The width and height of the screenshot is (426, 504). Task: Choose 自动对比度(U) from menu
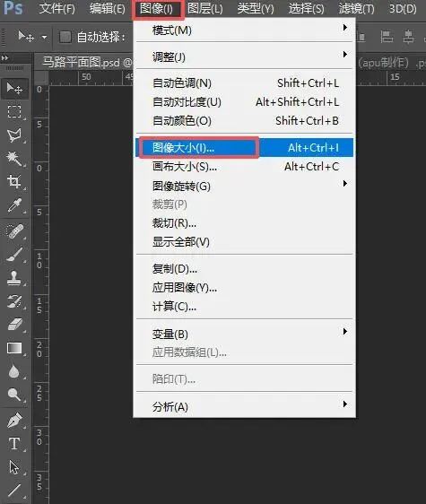pyautogui.click(x=244, y=102)
